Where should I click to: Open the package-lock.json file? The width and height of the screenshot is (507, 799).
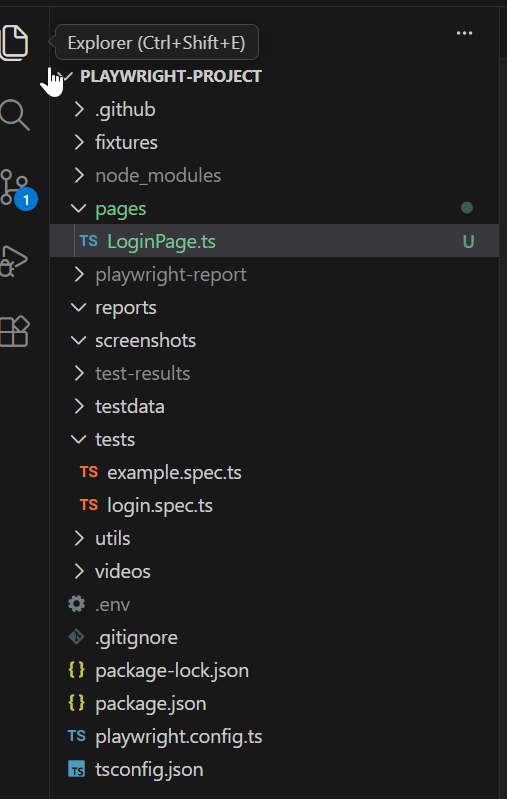click(172, 671)
